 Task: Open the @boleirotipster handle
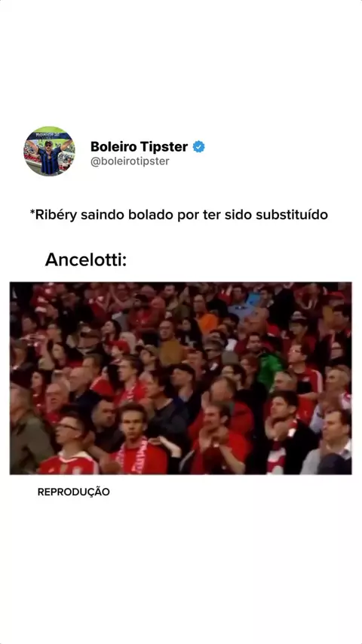coord(130,161)
